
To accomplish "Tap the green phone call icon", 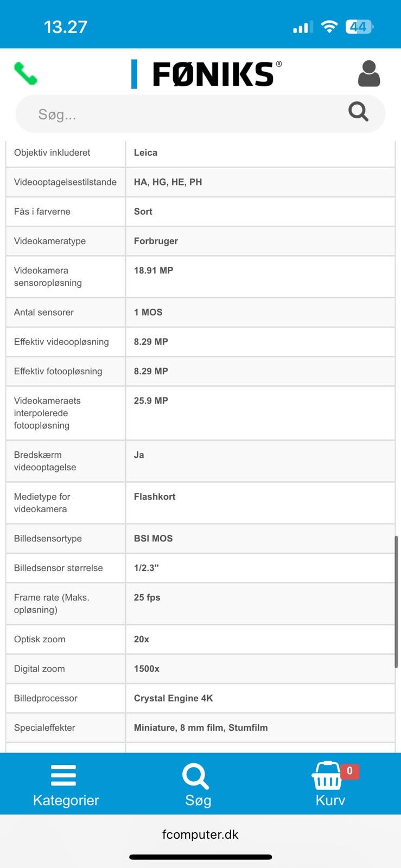I will 26,74.
